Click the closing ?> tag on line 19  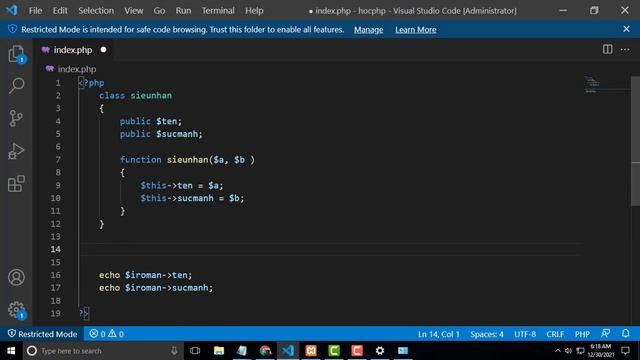tap(83, 313)
